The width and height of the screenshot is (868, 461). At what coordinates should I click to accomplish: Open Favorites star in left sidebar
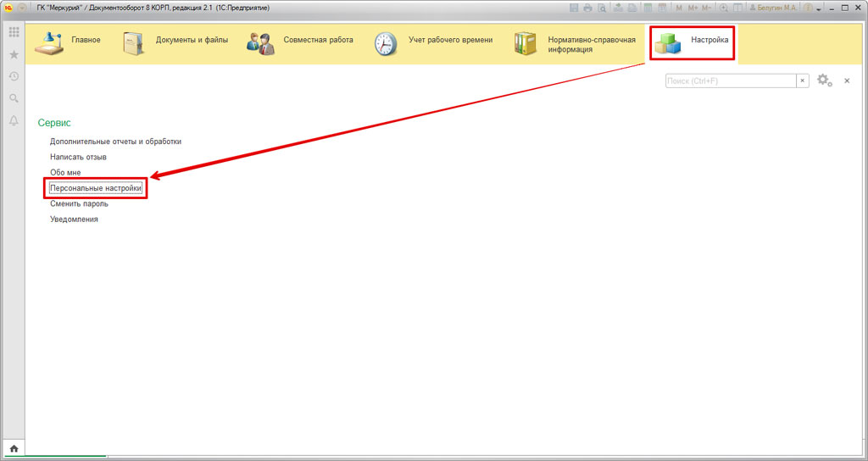pyautogui.click(x=14, y=54)
